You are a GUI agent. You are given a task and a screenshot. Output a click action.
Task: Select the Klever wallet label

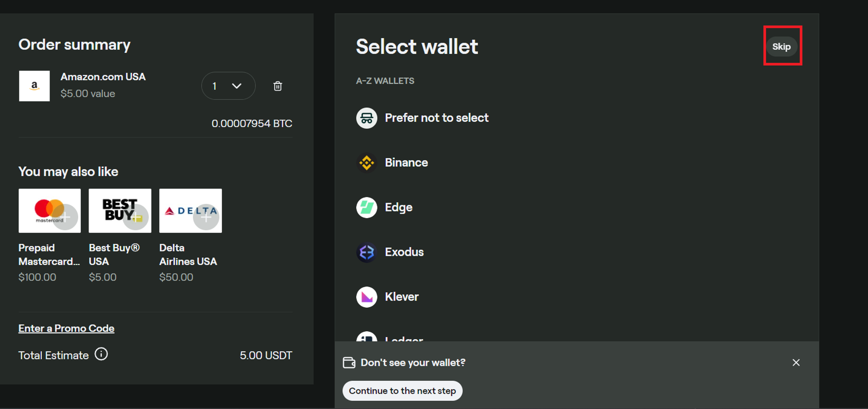[401, 297]
